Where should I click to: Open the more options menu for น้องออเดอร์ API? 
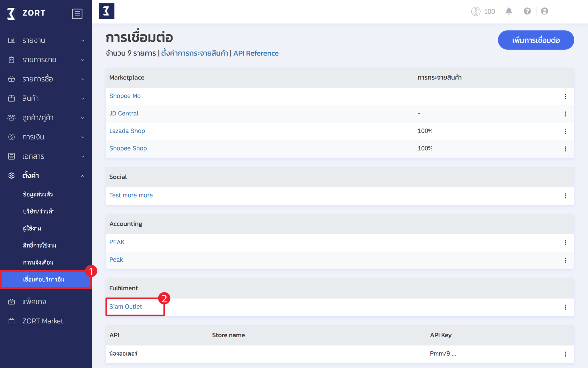(565, 354)
